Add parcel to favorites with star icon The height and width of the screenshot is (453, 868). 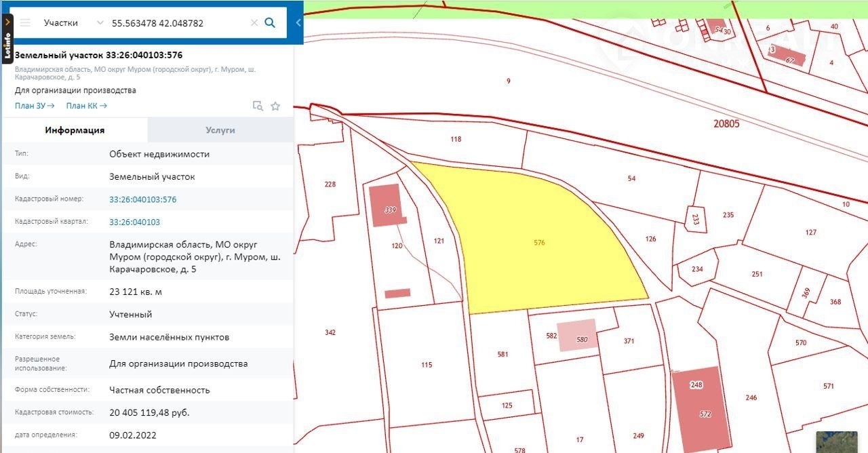tap(275, 106)
